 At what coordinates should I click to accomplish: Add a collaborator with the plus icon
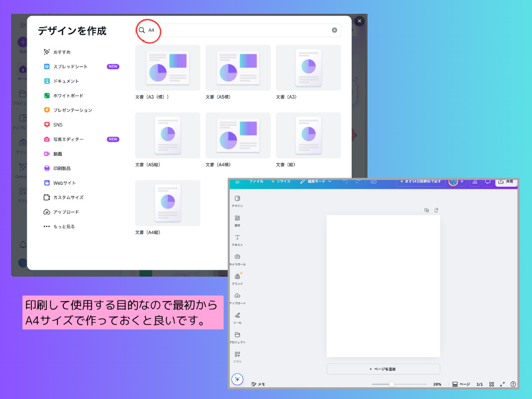(x=462, y=181)
